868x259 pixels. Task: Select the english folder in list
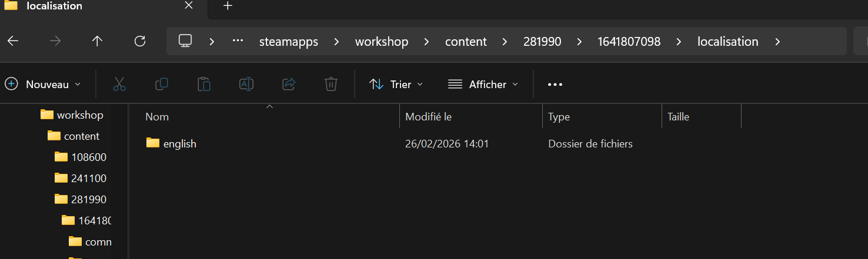pyautogui.click(x=180, y=143)
